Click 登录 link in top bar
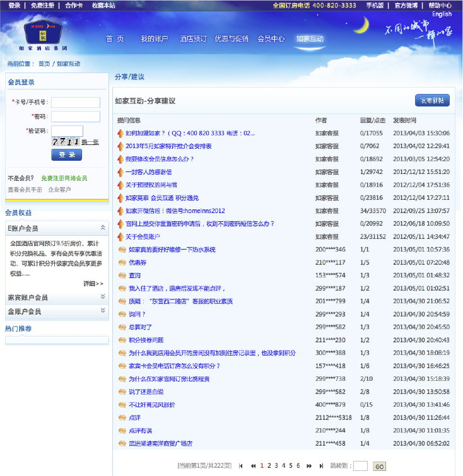The height and width of the screenshot is (476, 463). pyautogui.click(x=15, y=6)
